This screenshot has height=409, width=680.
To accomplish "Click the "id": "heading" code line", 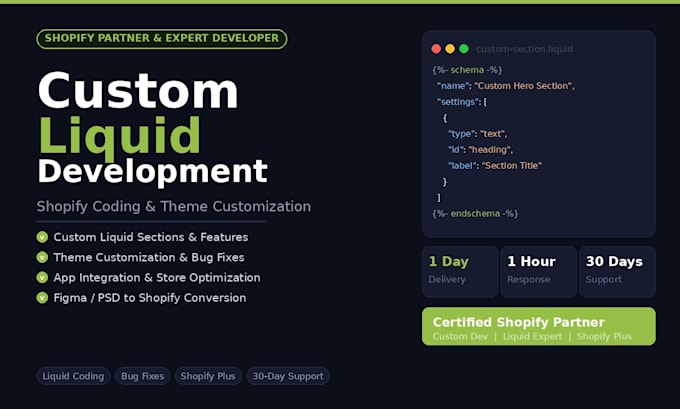I will click(481, 150).
